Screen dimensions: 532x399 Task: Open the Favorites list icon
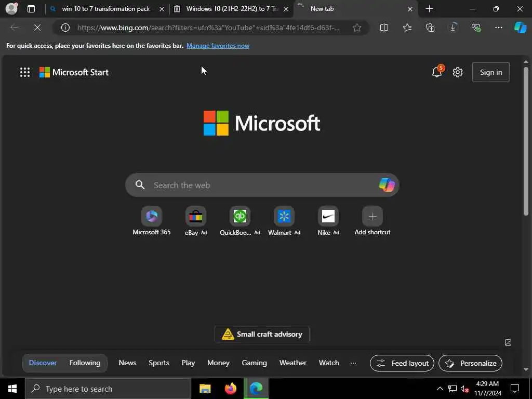407,28
